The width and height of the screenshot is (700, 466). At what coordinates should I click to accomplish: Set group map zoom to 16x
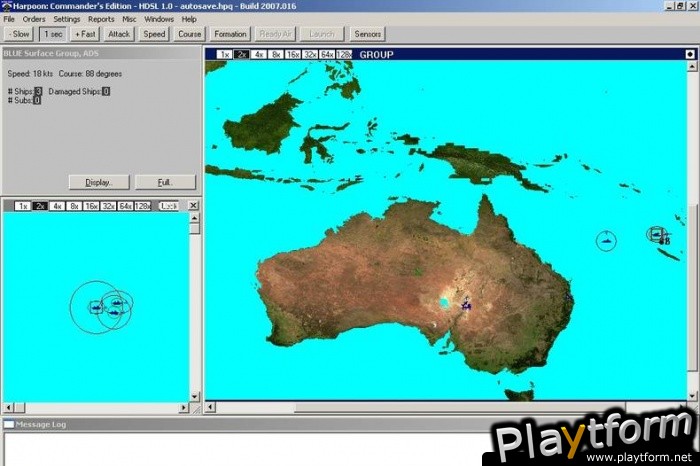[293, 54]
